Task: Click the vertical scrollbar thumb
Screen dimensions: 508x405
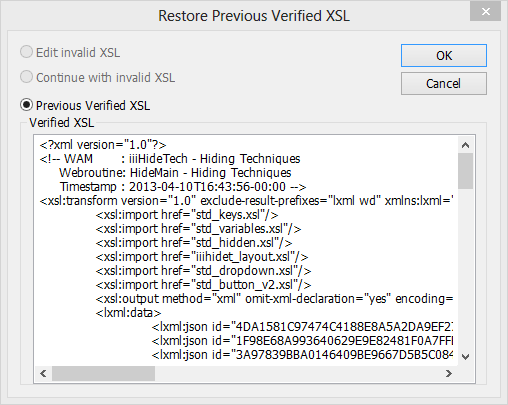Action: tap(465, 171)
